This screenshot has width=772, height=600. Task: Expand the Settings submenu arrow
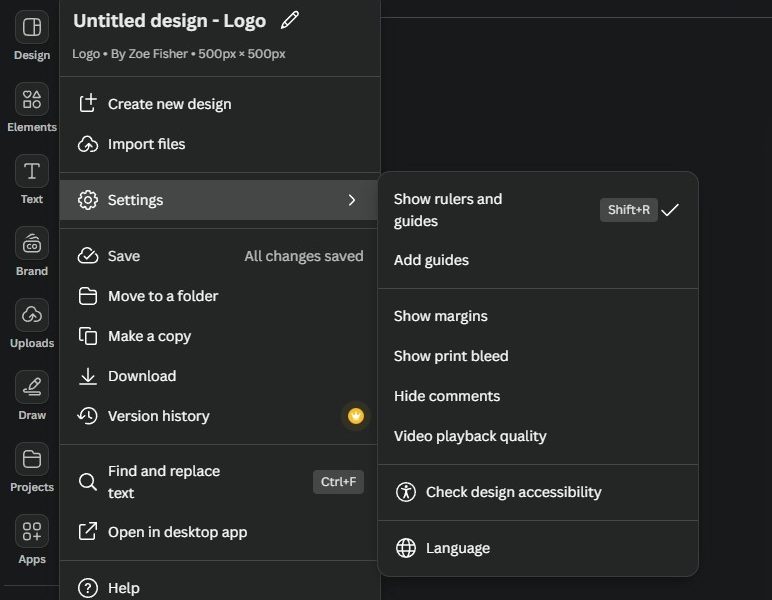pos(351,200)
